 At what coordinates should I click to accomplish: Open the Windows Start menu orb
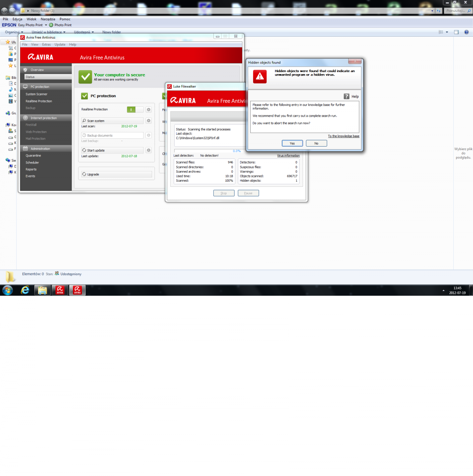pyautogui.click(x=7, y=290)
